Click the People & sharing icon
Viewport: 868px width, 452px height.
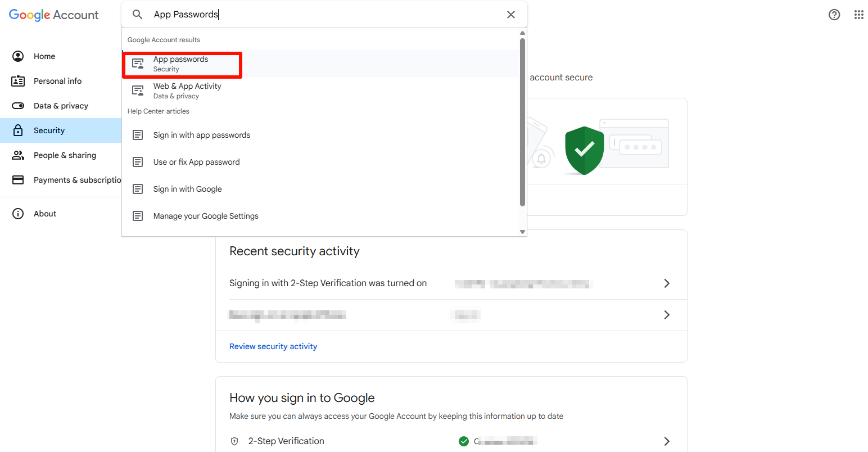[x=18, y=155]
